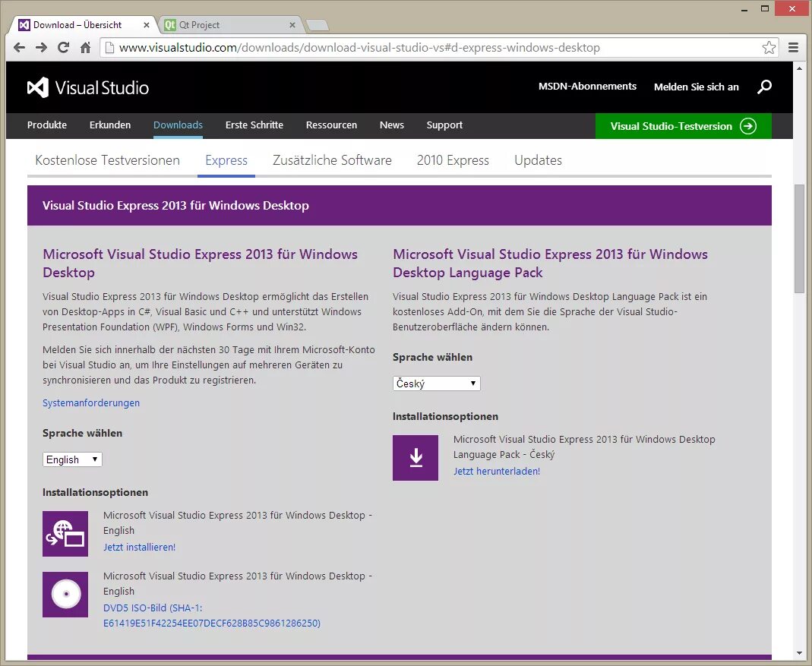Viewport: 812px width, 666px height.
Task: Click the address bar URL
Action: pyautogui.click(x=359, y=48)
